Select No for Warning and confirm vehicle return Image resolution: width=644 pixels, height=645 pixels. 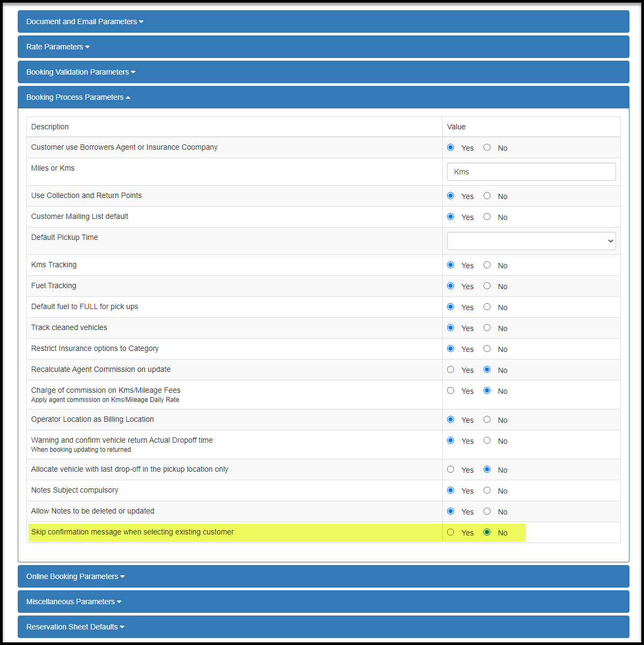click(x=487, y=440)
